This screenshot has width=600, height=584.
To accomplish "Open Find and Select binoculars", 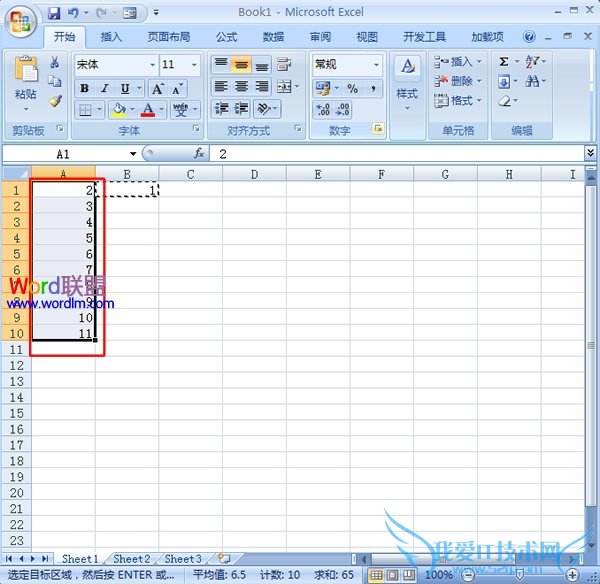I will click(532, 81).
